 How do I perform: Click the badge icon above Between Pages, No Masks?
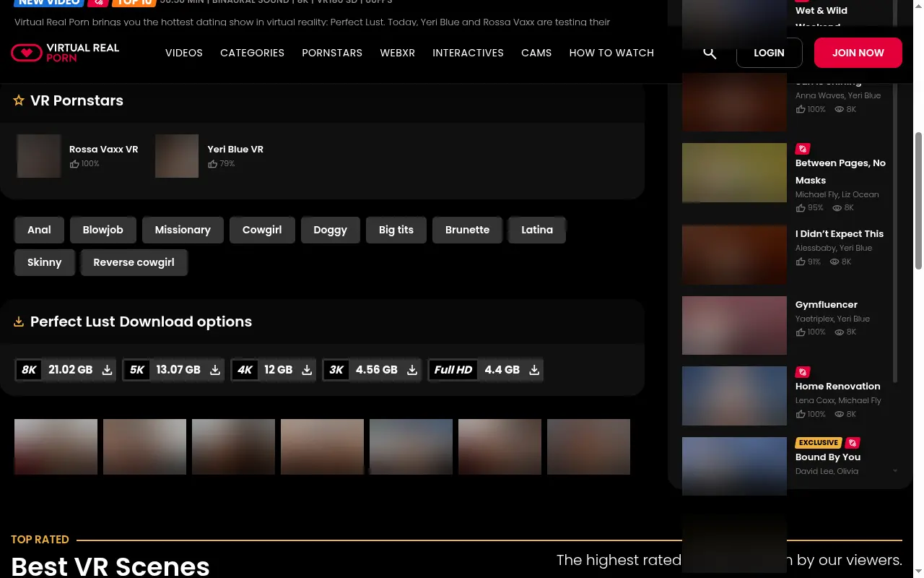(x=803, y=149)
